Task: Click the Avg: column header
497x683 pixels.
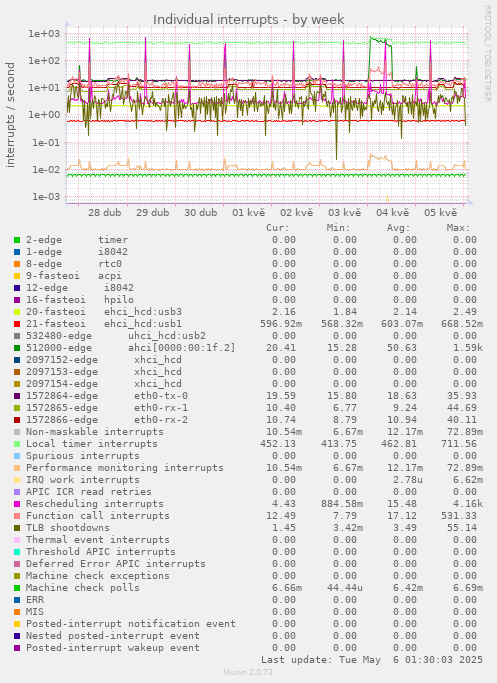Action: pos(399,228)
